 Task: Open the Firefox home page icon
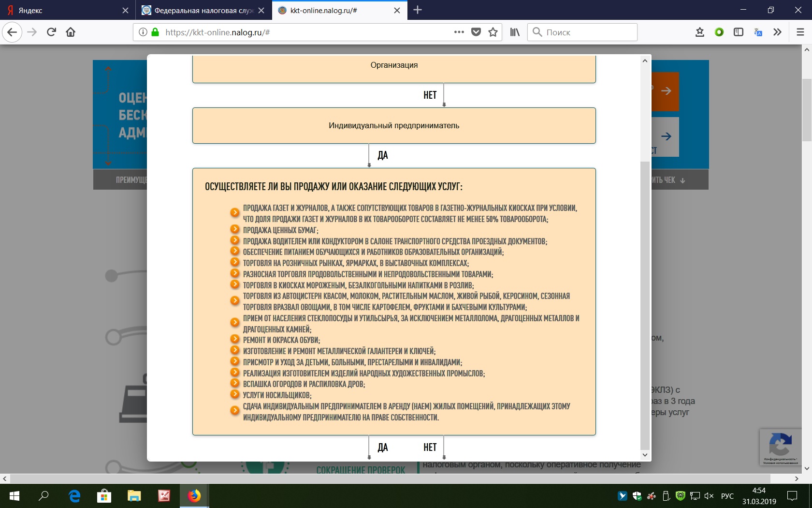click(x=71, y=32)
